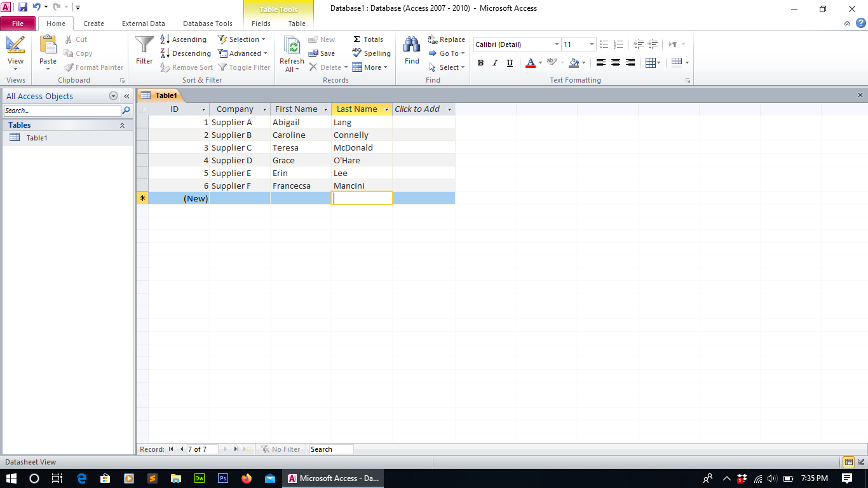Toggle Underline formatting
This screenshot has height=488, width=868.
tap(510, 63)
